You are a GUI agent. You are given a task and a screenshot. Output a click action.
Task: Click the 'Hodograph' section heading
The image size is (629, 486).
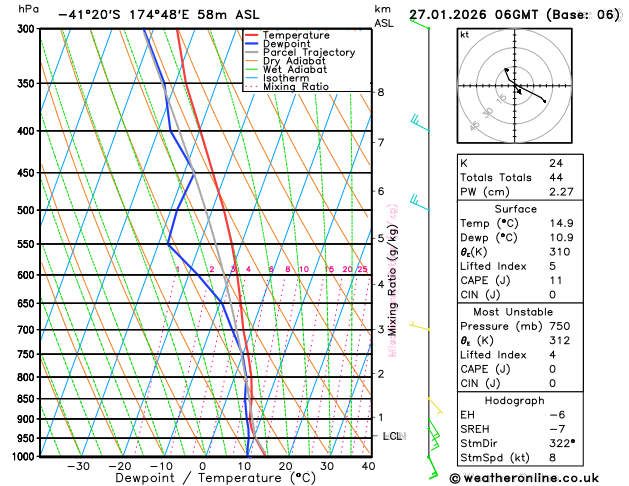pyautogui.click(x=514, y=401)
